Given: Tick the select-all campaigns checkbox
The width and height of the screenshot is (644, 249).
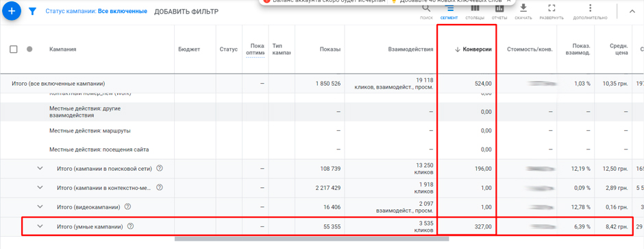Looking at the screenshot, I should tap(14, 49).
